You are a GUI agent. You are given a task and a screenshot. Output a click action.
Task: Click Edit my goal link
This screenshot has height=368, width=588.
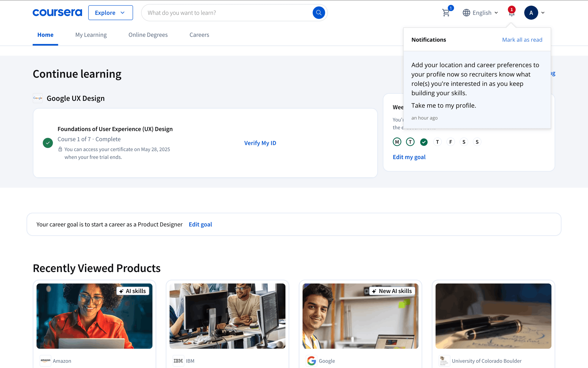409,157
